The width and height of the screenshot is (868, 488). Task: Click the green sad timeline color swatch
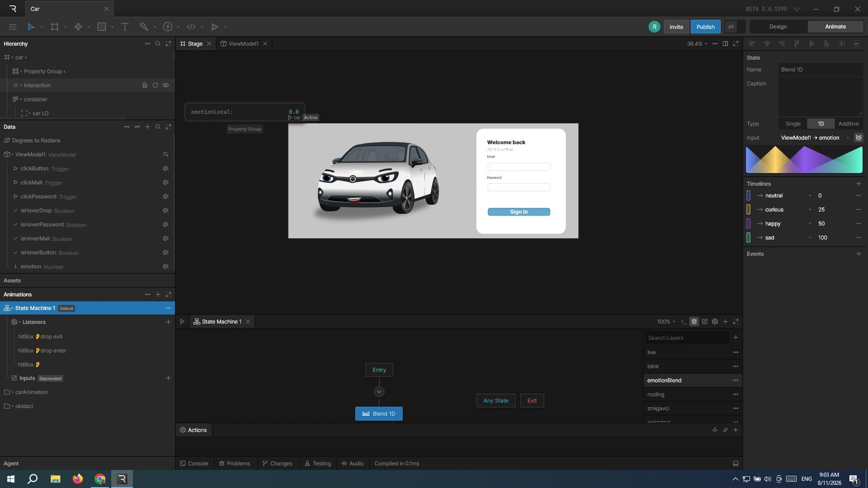coord(748,238)
